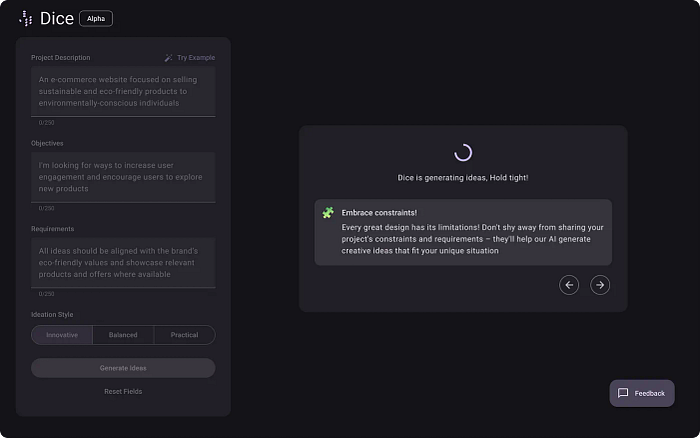700x438 pixels.
Task: Open the Feedback button
Action: (642, 393)
